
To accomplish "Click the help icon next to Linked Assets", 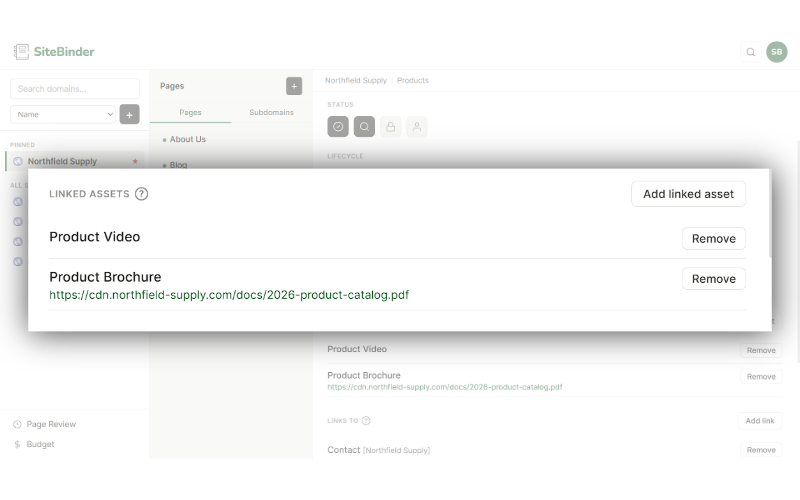I will (141, 194).
